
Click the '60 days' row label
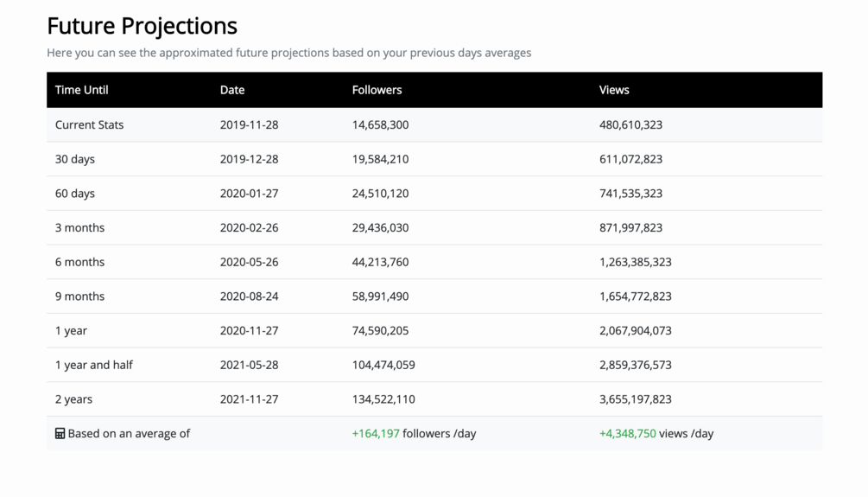(75, 194)
